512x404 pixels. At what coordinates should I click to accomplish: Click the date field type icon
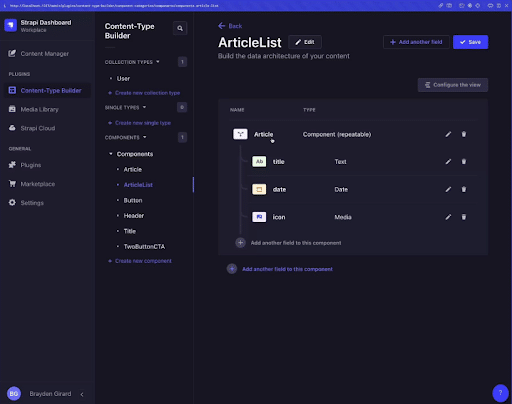point(259,189)
